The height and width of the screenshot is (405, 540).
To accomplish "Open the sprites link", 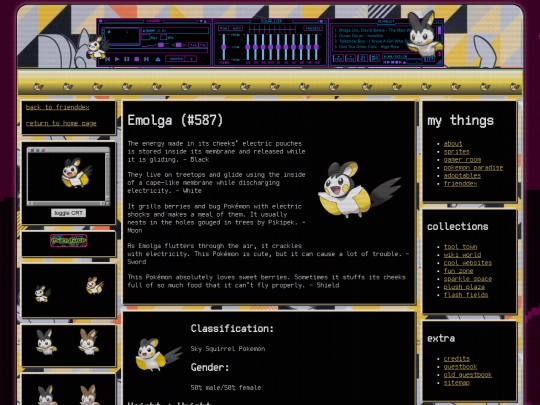I will 456,152.
